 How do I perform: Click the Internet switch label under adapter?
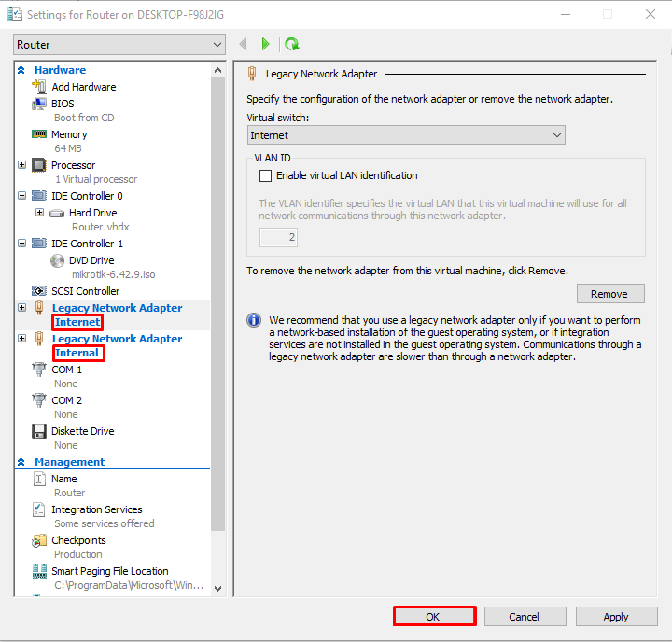coord(77,322)
